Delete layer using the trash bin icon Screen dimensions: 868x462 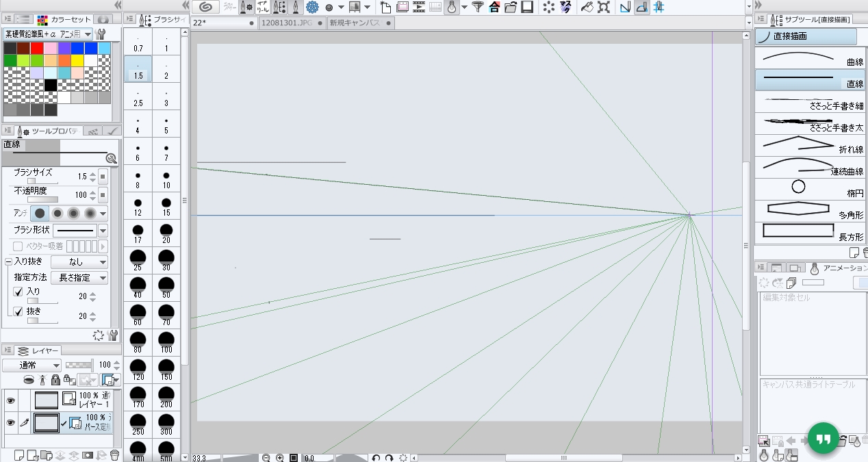tap(114, 454)
